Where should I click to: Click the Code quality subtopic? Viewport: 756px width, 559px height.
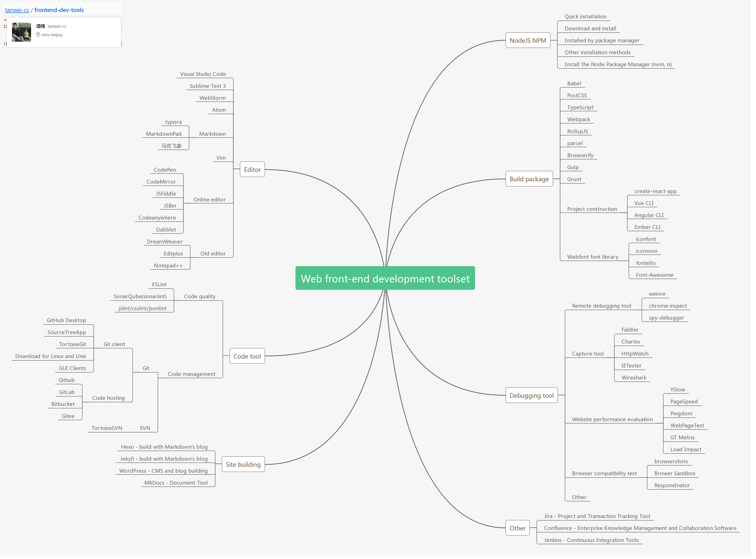tap(201, 298)
